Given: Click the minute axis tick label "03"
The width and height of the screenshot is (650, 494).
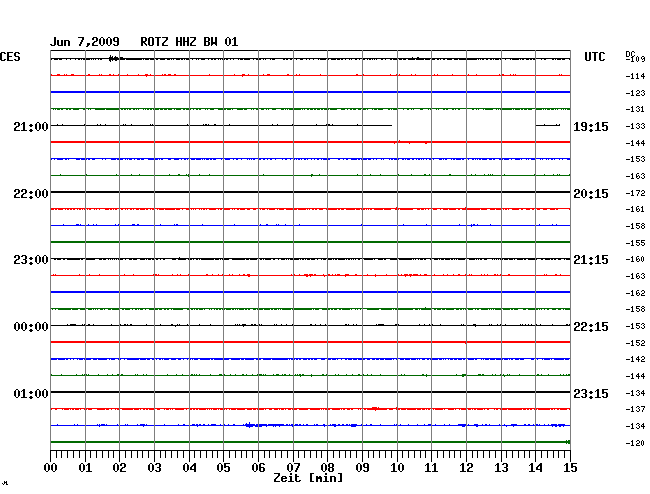Looking at the screenshot, I should click(154, 468).
